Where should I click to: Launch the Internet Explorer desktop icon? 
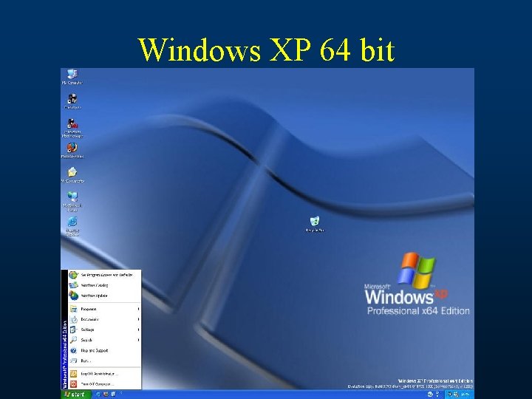(x=72, y=226)
